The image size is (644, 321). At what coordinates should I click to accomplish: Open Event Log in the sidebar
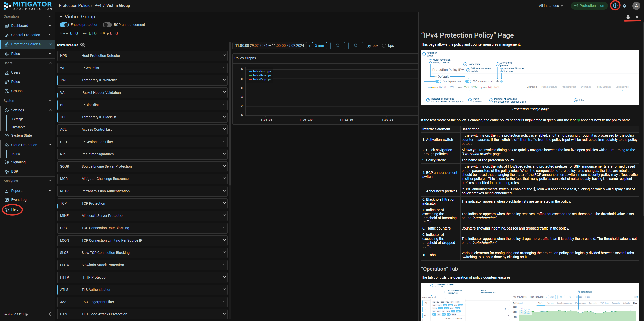[x=19, y=200]
